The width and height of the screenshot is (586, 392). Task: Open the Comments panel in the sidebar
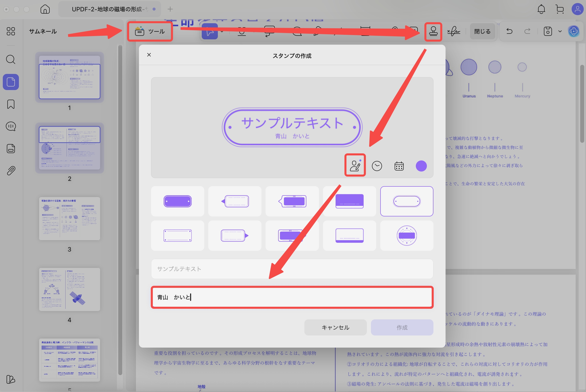point(10,126)
